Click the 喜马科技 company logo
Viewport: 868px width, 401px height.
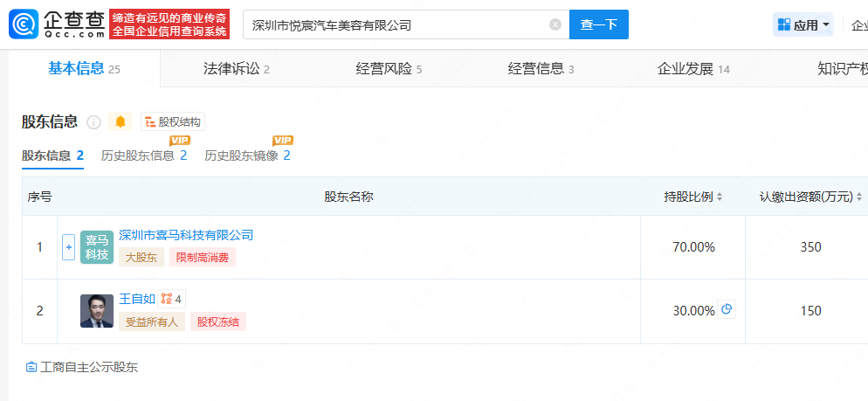(x=97, y=247)
